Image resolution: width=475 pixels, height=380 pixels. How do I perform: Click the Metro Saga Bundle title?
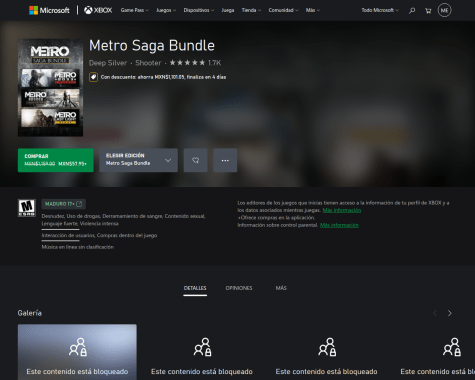[152, 46]
